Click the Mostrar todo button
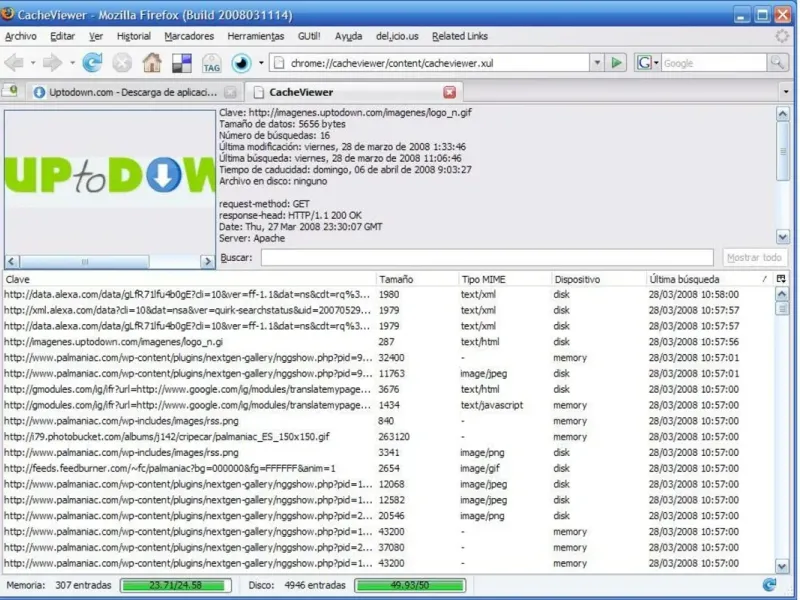The height and width of the screenshot is (600, 800). click(754, 258)
